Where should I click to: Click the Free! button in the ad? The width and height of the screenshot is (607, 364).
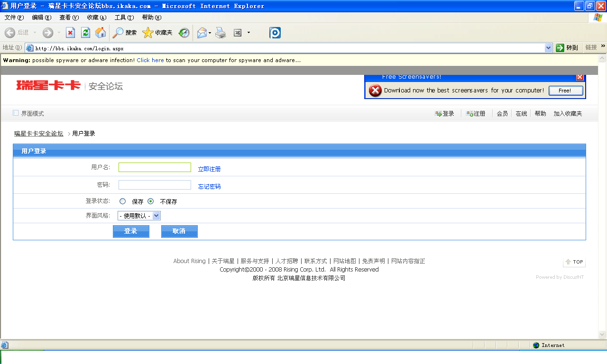click(x=566, y=91)
